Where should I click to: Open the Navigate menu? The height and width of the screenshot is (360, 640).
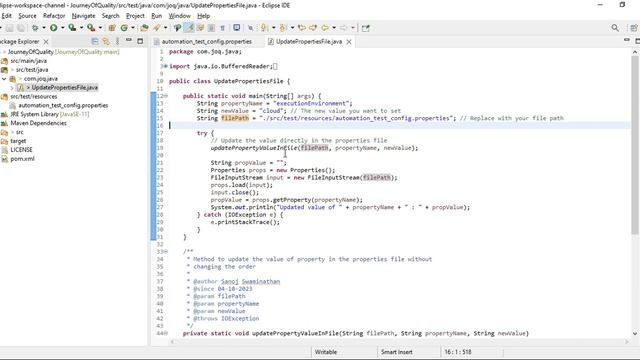tap(83, 16)
